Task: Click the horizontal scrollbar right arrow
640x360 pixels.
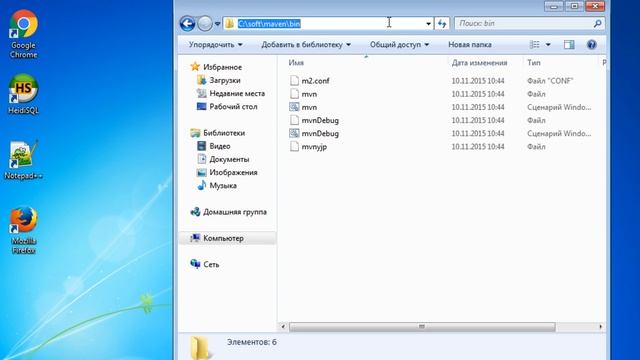Action: (x=600, y=327)
